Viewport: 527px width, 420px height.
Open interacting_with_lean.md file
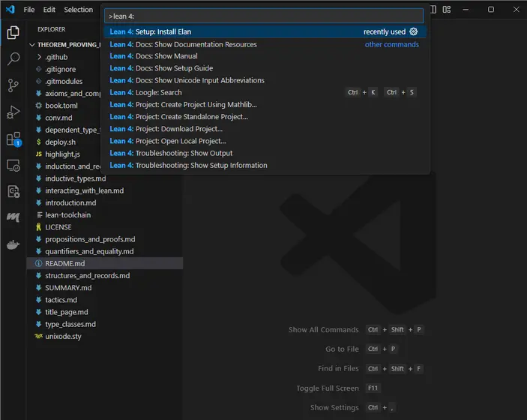(105, 190)
